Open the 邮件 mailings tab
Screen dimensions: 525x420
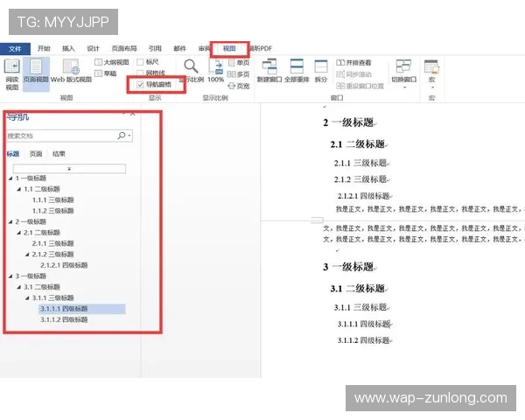click(179, 49)
